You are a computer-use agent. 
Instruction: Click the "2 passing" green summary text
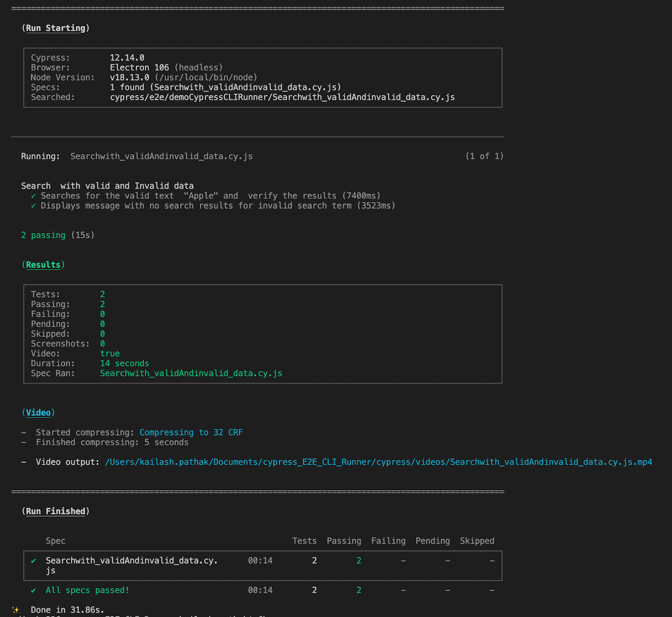pos(43,235)
